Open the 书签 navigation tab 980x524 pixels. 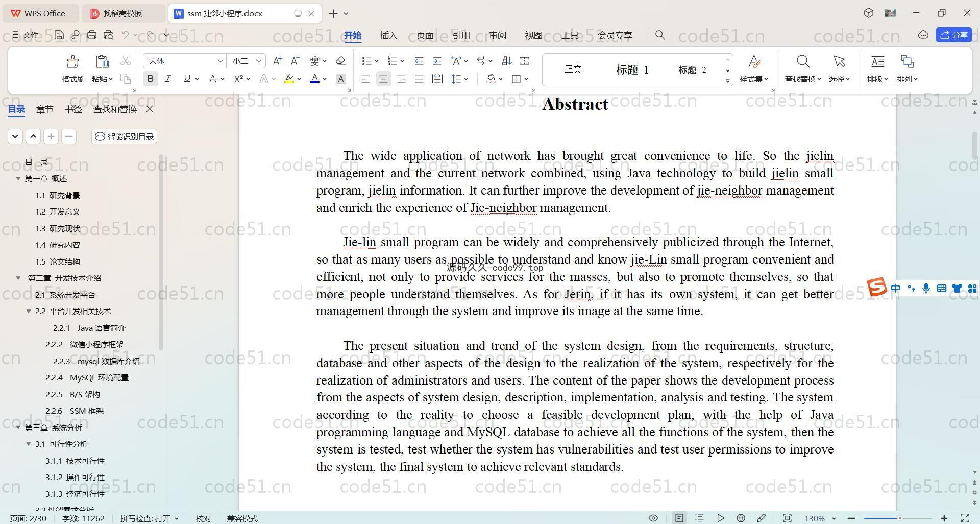point(73,109)
